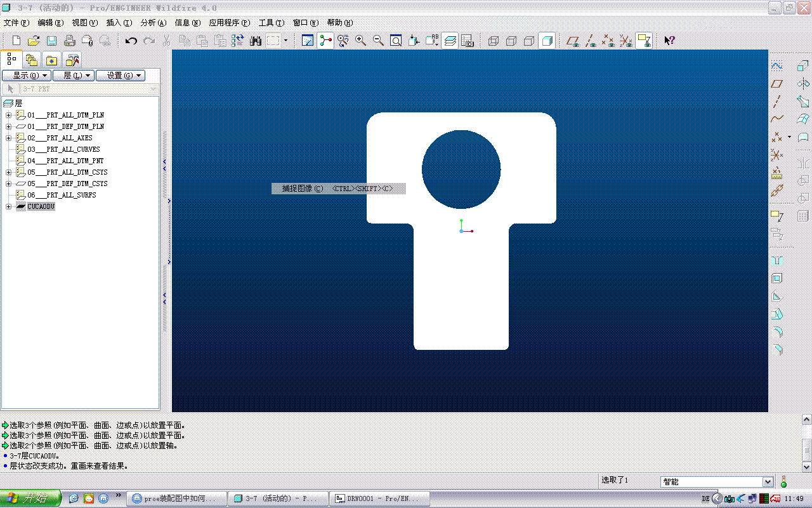Switch to Hidden Line display mode

pos(511,41)
